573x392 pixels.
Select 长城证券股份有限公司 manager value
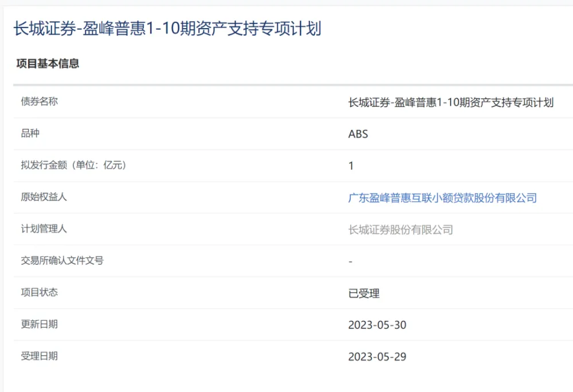[x=401, y=230]
